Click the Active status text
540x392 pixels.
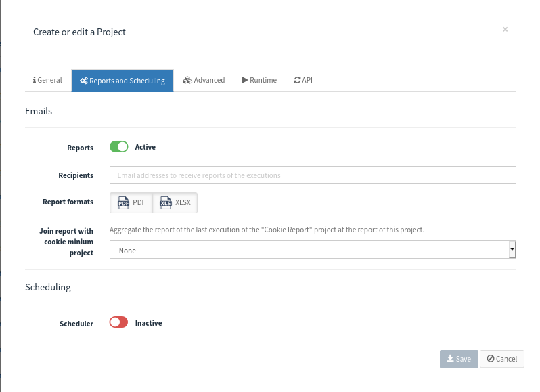point(145,147)
